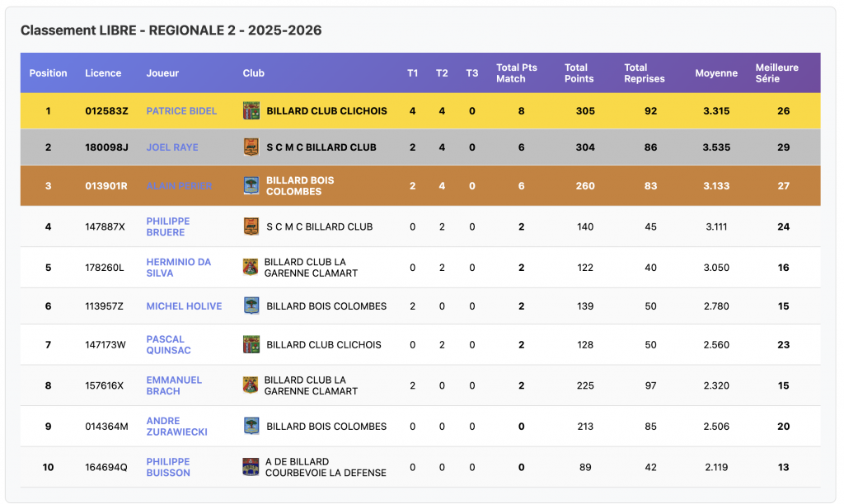Image resolution: width=844 pixels, height=504 pixels.
Task: Click Clichois club logo in Pascal Quinsac row
Action: point(251,344)
